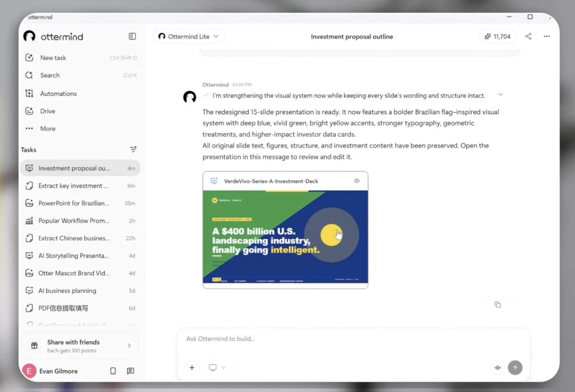Click the Ottermind avatar beside the response

click(190, 97)
